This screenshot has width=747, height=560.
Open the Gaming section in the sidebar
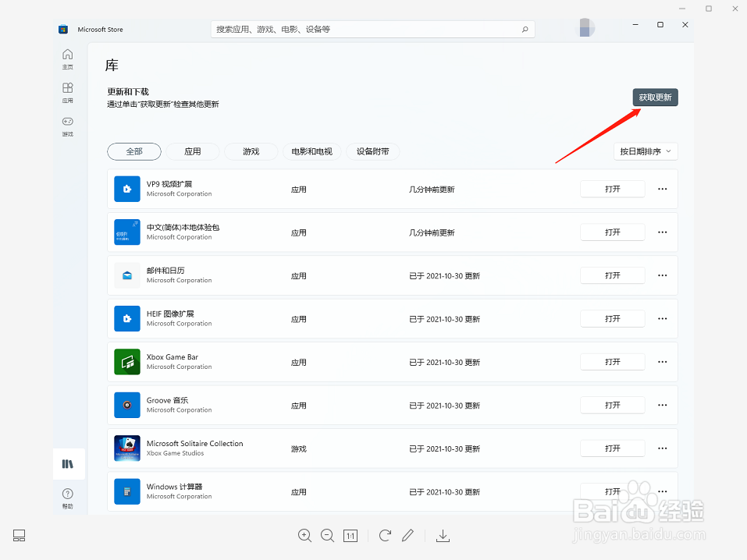tap(68, 126)
